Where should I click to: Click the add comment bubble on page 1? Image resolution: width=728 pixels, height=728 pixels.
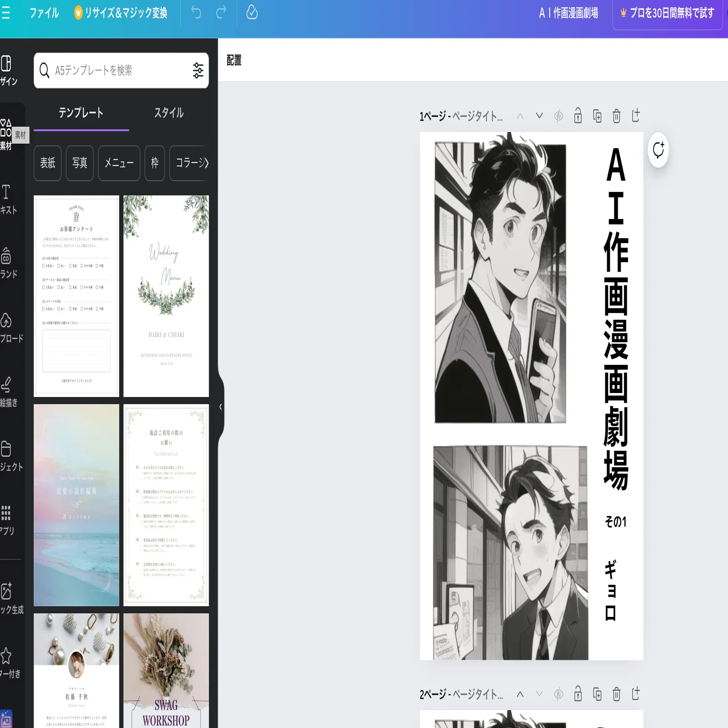point(658,150)
